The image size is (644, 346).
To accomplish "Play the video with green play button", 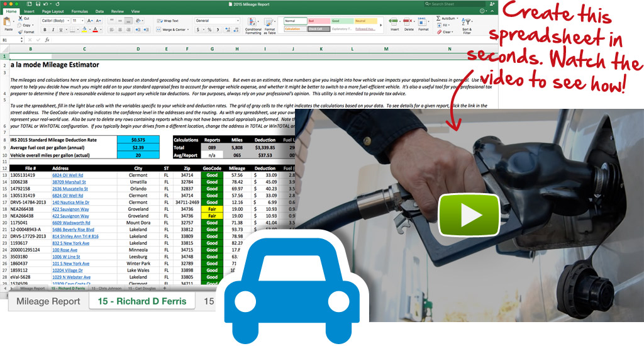I will [x=469, y=215].
